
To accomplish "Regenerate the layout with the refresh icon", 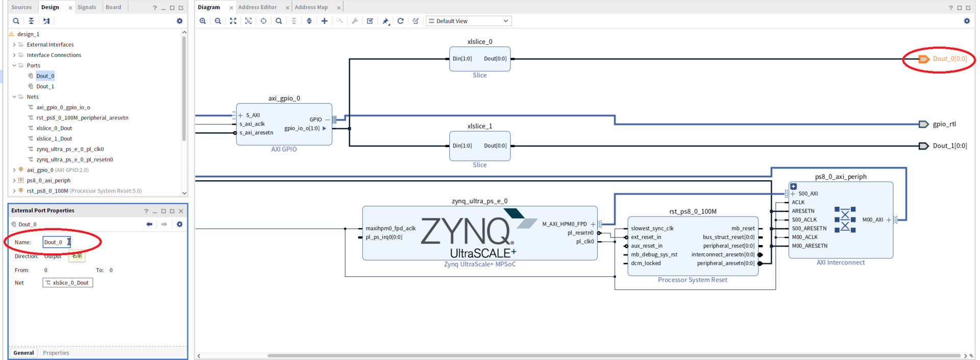I will click(401, 21).
